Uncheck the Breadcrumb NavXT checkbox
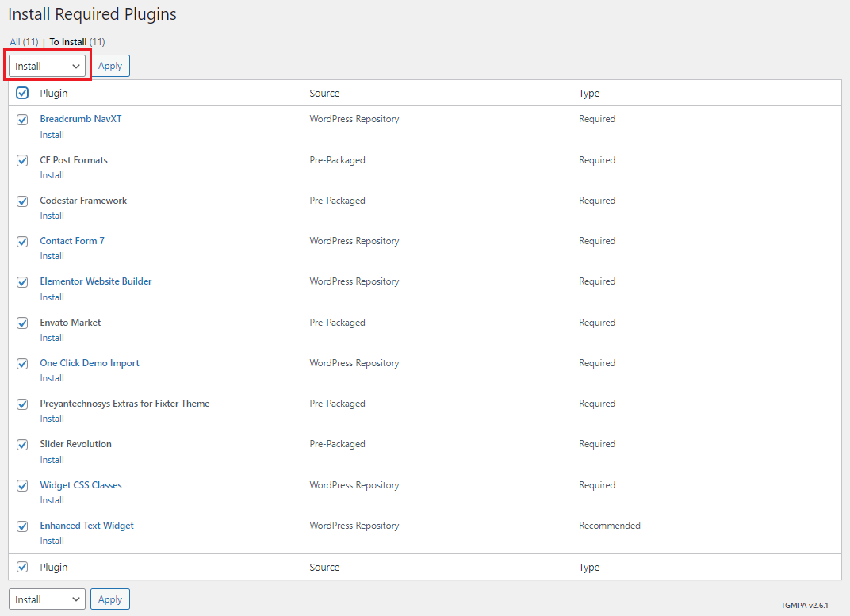 22,120
